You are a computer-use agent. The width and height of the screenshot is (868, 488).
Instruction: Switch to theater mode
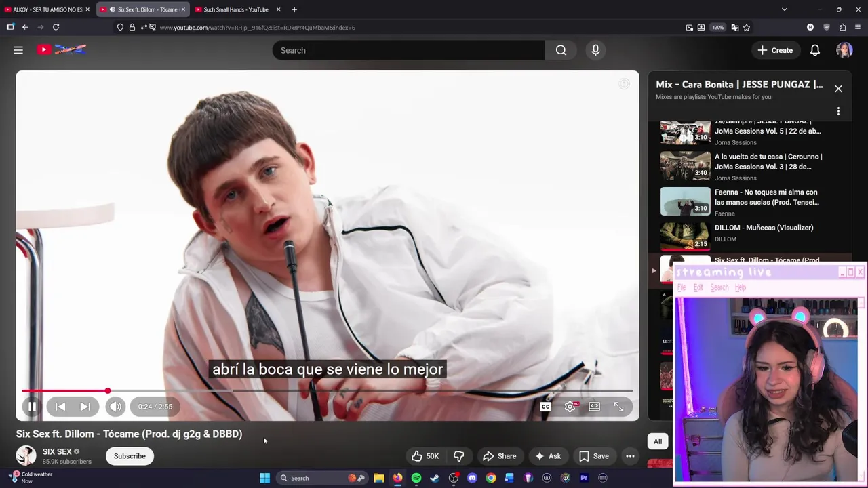click(x=594, y=407)
